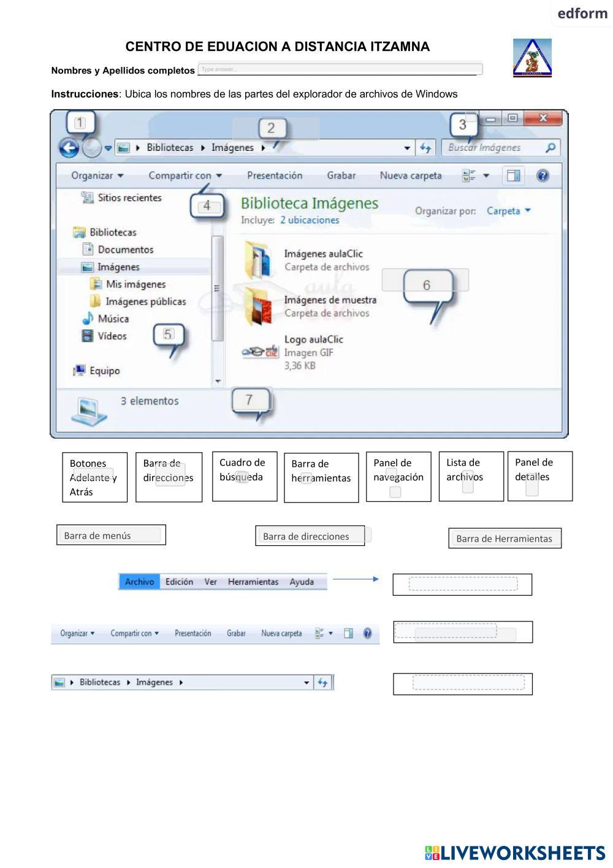The image size is (613, 868).
Task: Click Nueva carpeta in the toolbar
Action: click(410, 176)
